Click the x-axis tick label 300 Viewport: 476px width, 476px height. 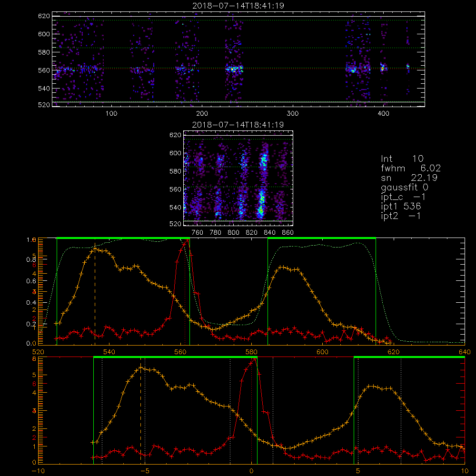click(x=293, y=114)
